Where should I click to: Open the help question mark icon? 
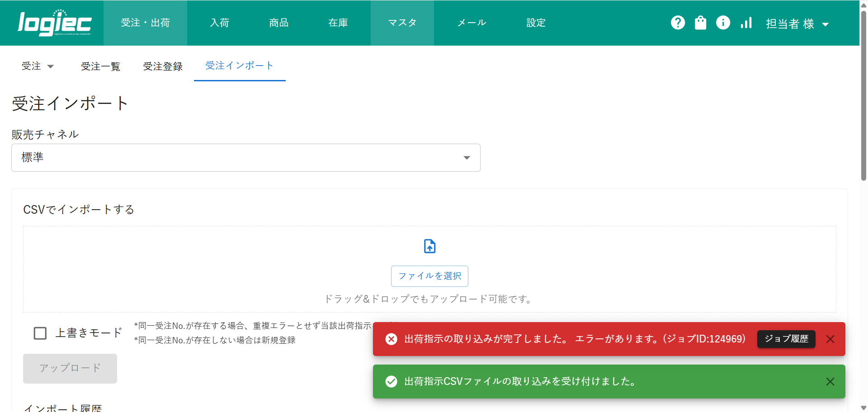678,23
